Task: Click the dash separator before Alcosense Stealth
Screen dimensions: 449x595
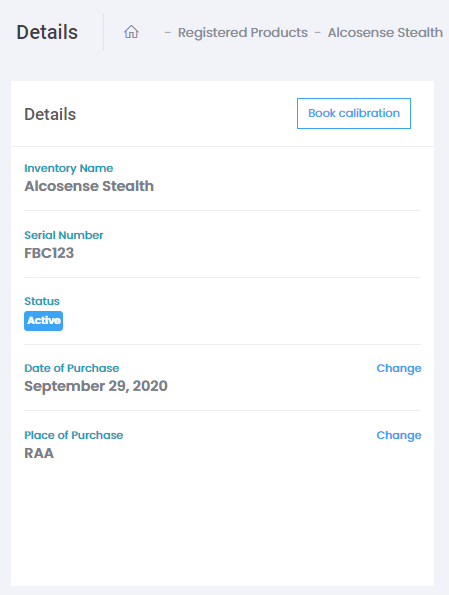Action: coord(318,33)
